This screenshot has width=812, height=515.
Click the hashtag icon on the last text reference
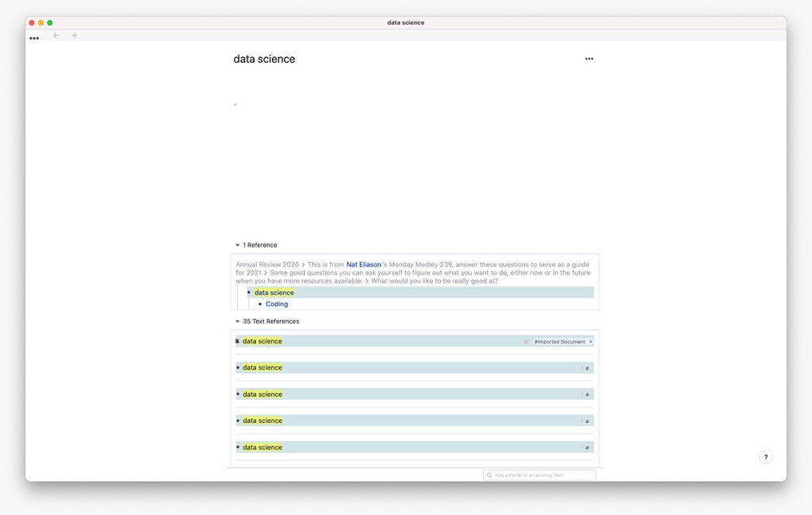585,447
